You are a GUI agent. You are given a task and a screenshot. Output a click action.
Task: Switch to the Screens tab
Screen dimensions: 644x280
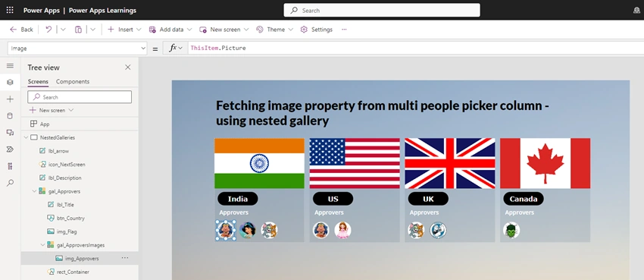click(38, 81)
